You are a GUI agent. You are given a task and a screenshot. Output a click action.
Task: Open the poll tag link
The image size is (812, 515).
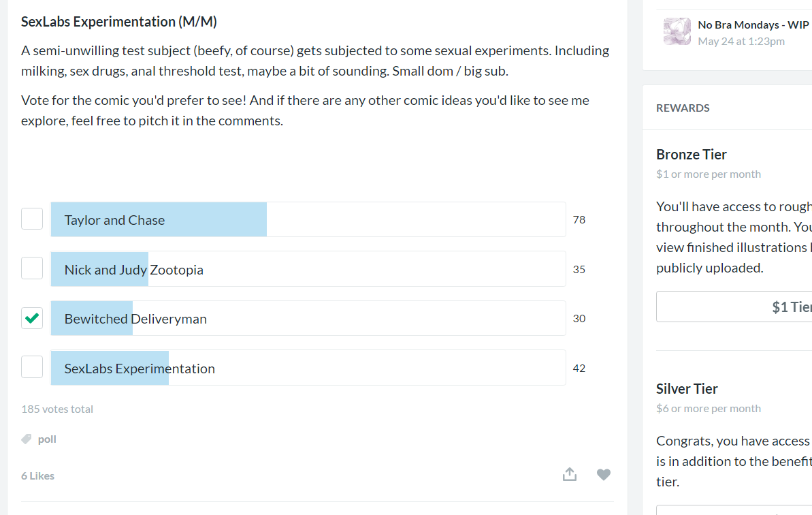click(x=47, y=439)
